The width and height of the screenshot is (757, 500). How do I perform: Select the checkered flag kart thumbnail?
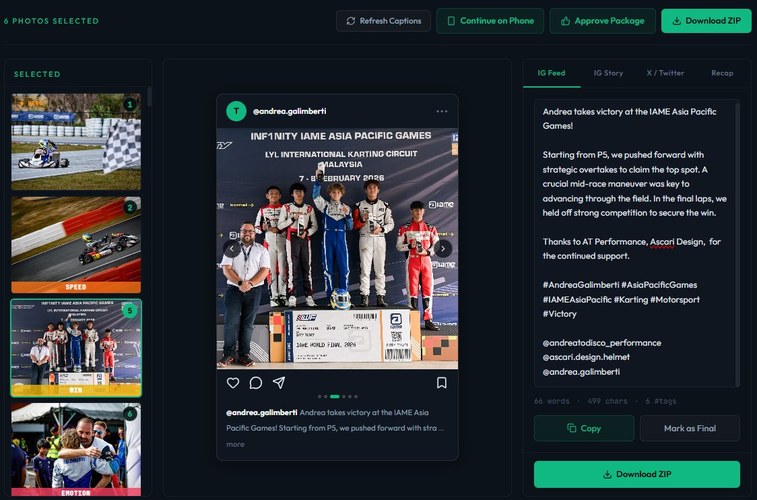[x=76, y=141]
